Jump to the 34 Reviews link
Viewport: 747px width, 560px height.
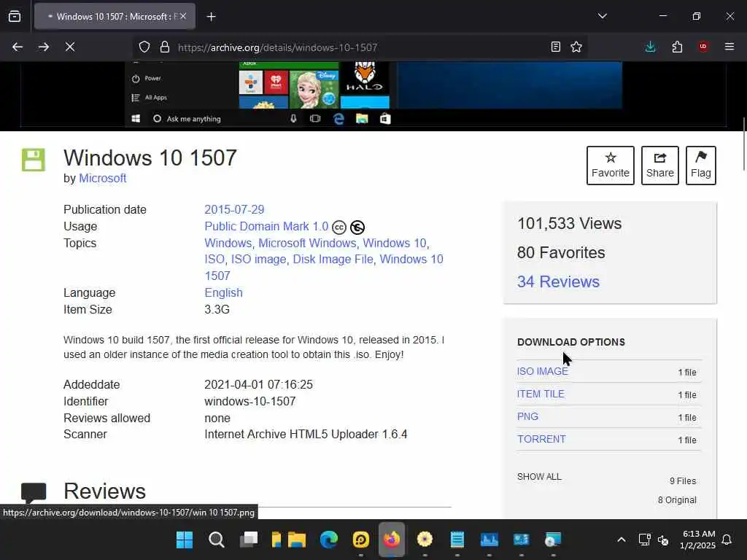tap(558, 281)
